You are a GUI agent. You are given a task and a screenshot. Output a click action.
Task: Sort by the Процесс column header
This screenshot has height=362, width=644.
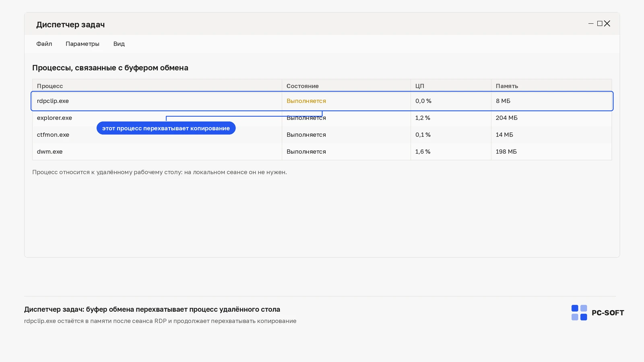(50, 86)
